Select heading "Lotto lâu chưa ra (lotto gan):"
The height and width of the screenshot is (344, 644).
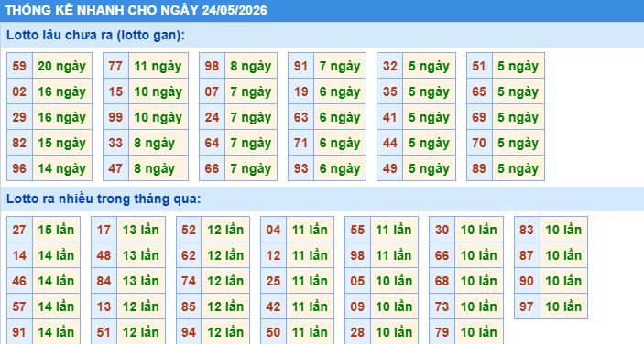(x=95, y=36)
